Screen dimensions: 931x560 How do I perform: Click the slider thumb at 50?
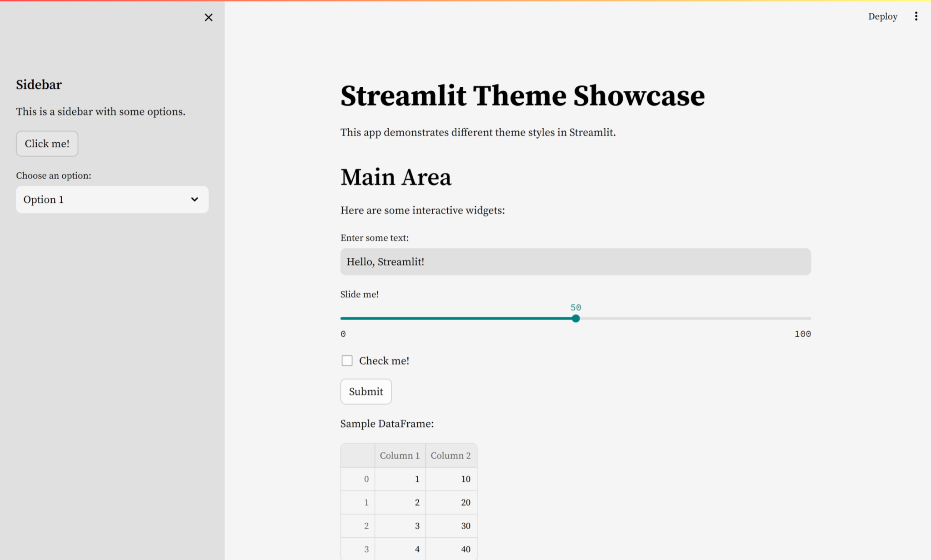(576, 319)
